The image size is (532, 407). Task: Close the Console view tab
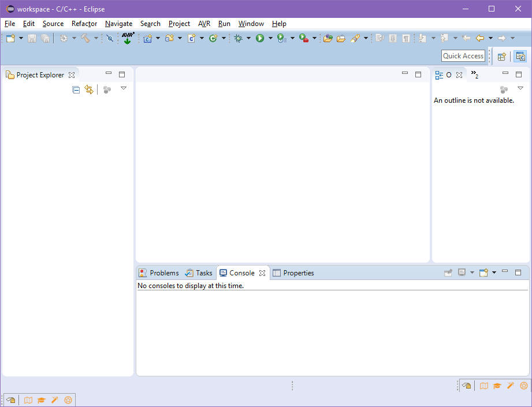pos(262,273)
